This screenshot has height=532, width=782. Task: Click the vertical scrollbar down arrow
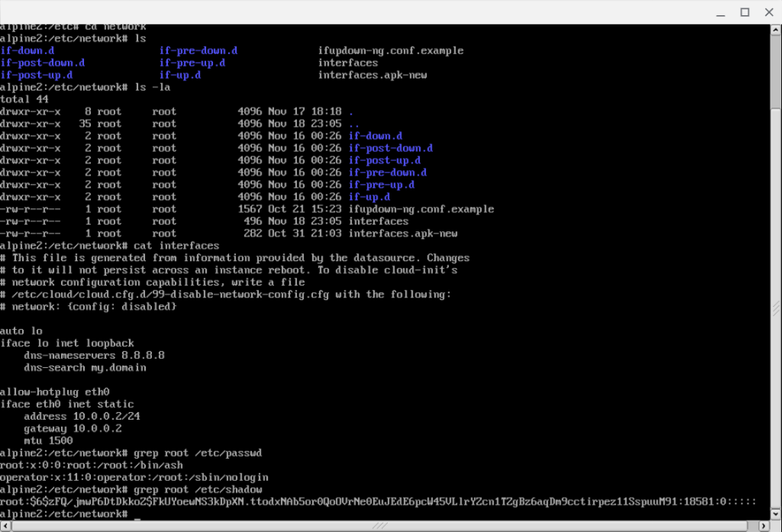click(x=776, y=514)
